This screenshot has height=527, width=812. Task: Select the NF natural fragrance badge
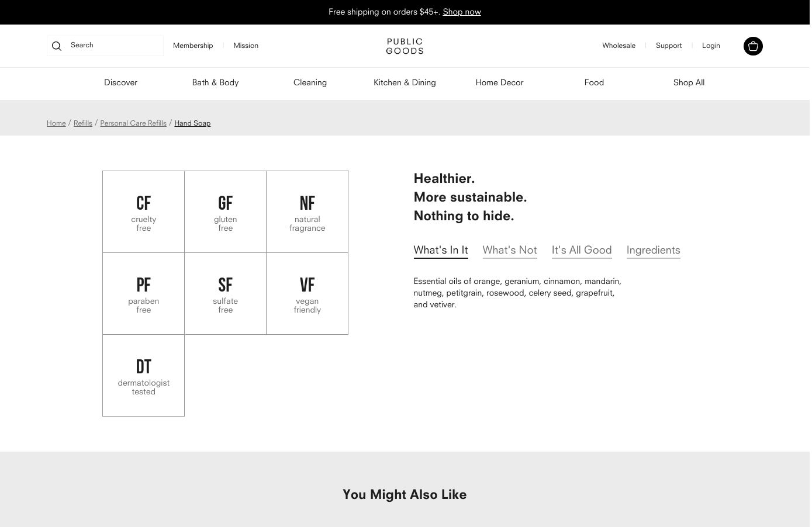coord(307,212)
